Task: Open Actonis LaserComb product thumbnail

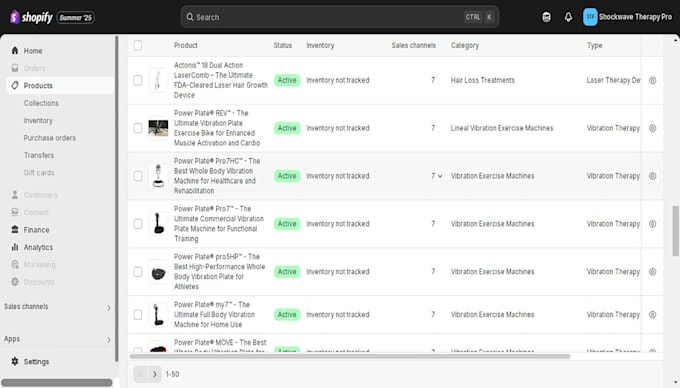Action: (x=158, y=80)
